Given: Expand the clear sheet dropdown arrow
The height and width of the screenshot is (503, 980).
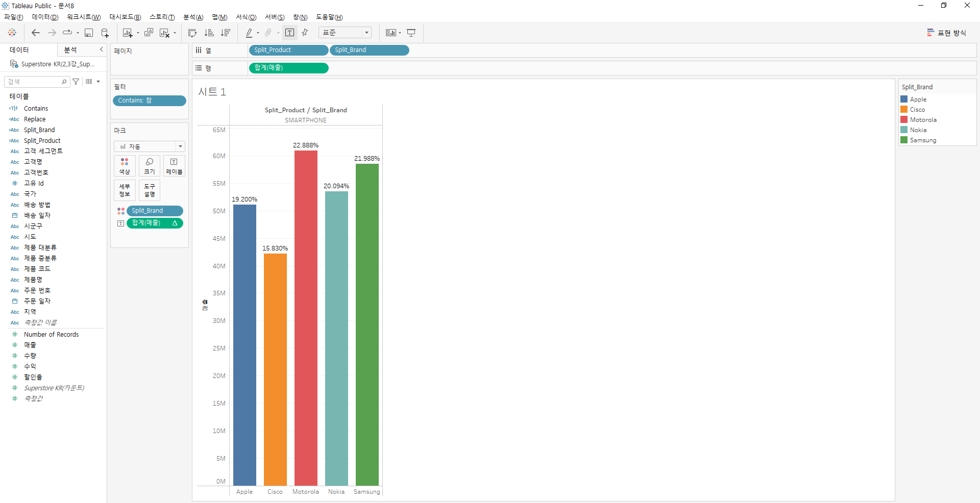Looking at the screenshot, I should [175, 33].
